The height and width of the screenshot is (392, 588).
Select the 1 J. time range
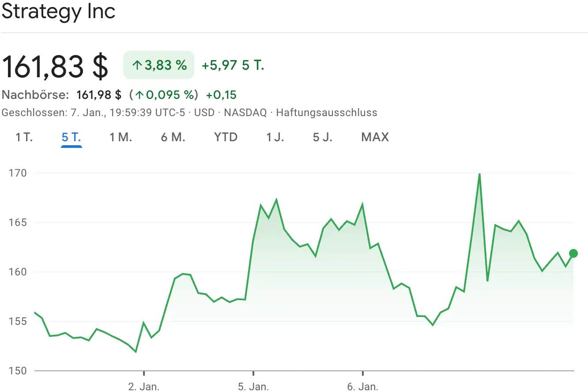pos(275,137)
